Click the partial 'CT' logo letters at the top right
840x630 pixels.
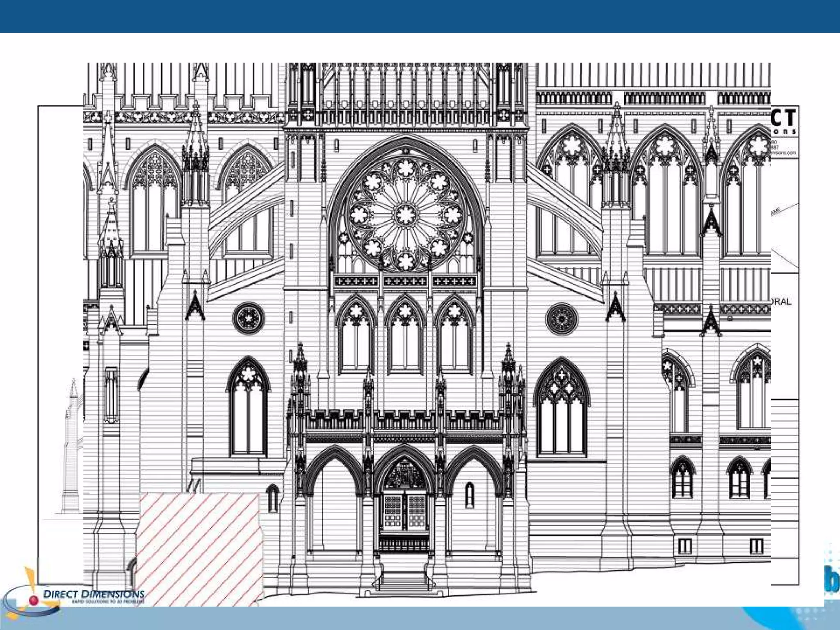click(x=784, y=118)
